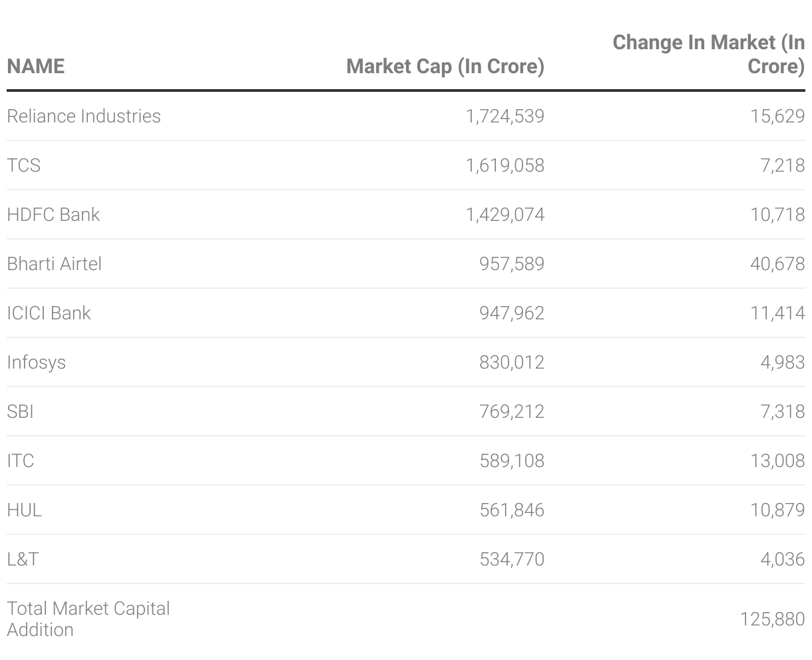Select the HUL row label
Image resolution: width=812 pixels, height=660 pixels.
(25, 510)
